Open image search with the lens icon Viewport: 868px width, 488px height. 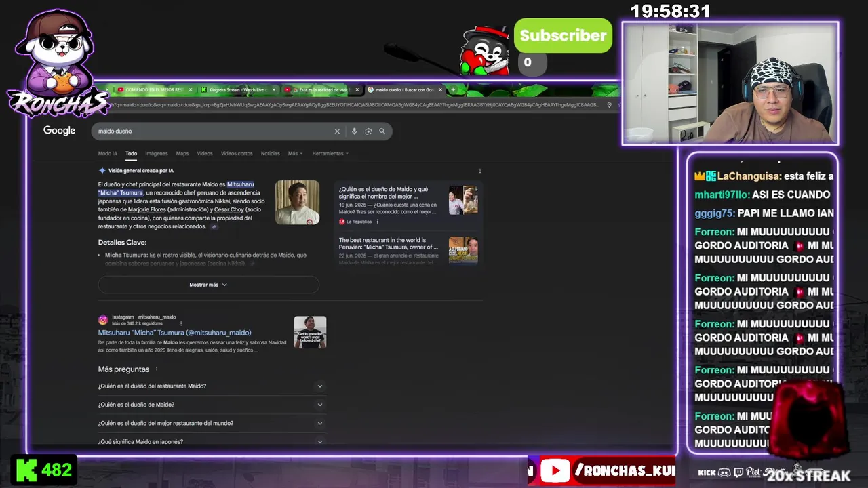click(x=368, y=131)
